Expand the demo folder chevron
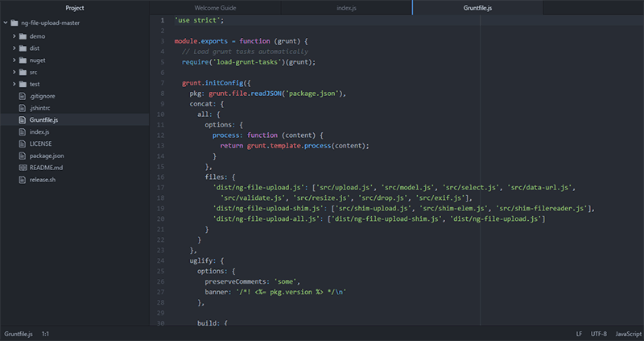644x341 pixels. tap(14, 36)
